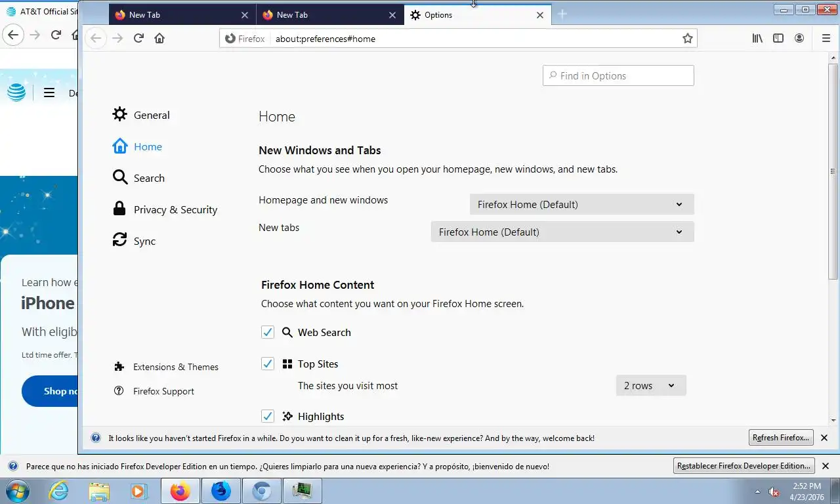Reload the Options page
Screen dimensions: 840x504
tap(138, 38)
